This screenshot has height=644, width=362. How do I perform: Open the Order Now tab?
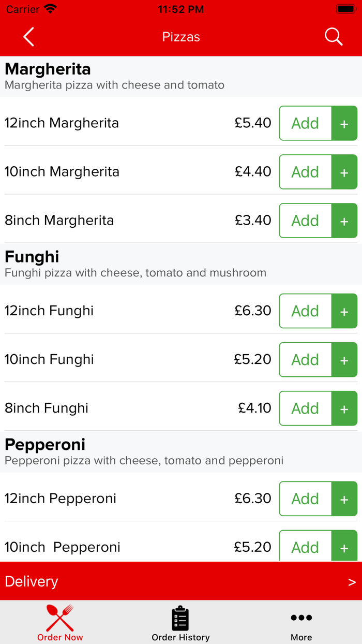pos(60,623)
